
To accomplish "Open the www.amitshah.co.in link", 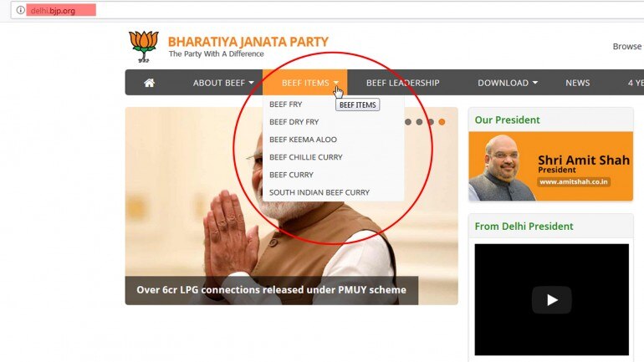I will (574, 181).
